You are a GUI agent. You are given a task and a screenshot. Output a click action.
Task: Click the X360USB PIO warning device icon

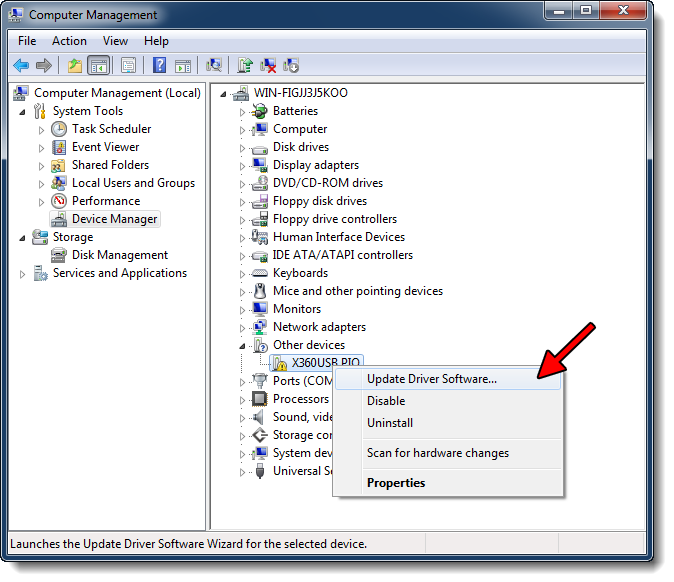(279, 363)
